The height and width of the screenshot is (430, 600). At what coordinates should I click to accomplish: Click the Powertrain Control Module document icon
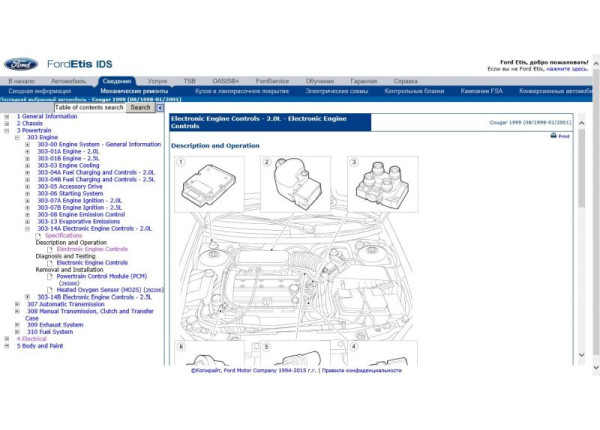[x=51, y=276]
